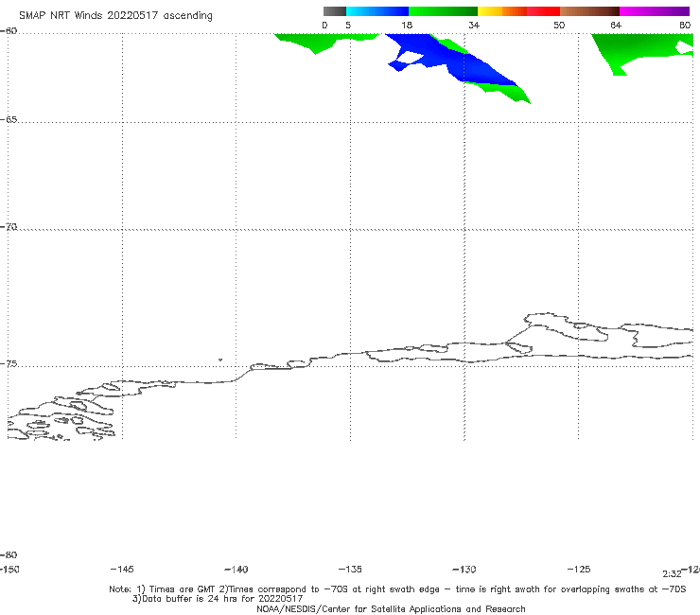Click the latitude label '-75'
The height and width of the screenshot is (615, 700).
9,364
